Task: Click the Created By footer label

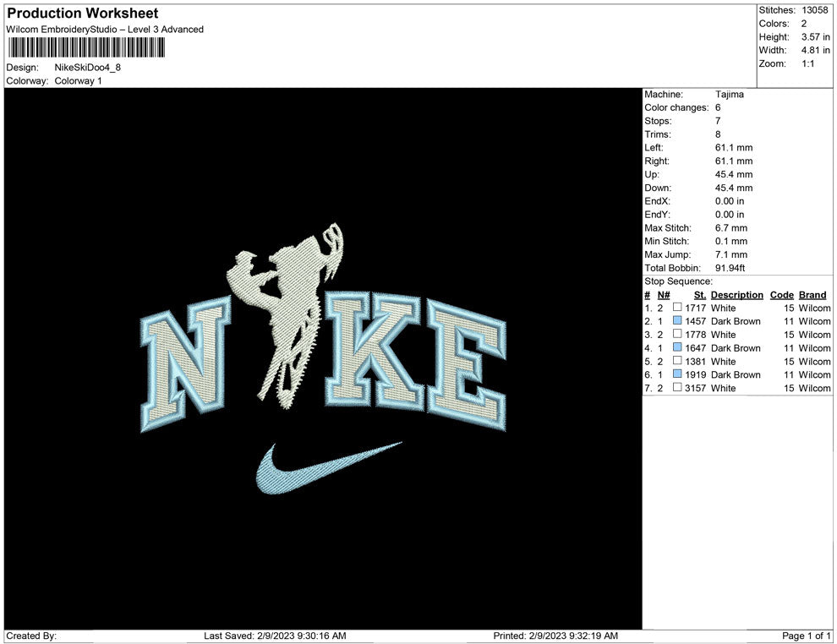Action: 31,636
